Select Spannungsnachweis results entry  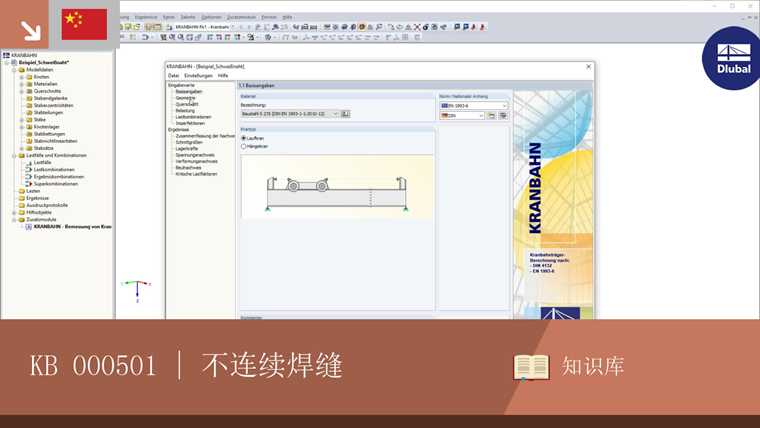pyautogui.click(x=195, y=155)
